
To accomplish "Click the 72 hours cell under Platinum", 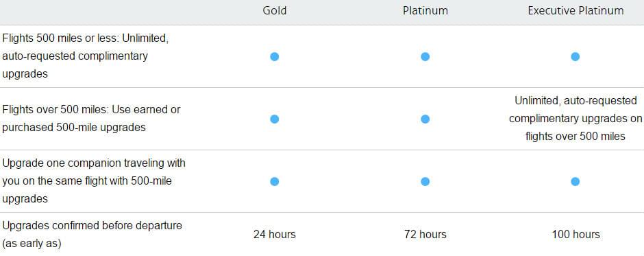I will [425, 235].
